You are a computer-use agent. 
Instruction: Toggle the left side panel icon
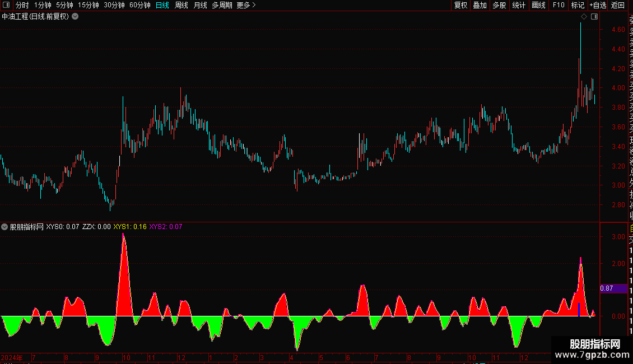pyautogui.click(x=6, y=5)
